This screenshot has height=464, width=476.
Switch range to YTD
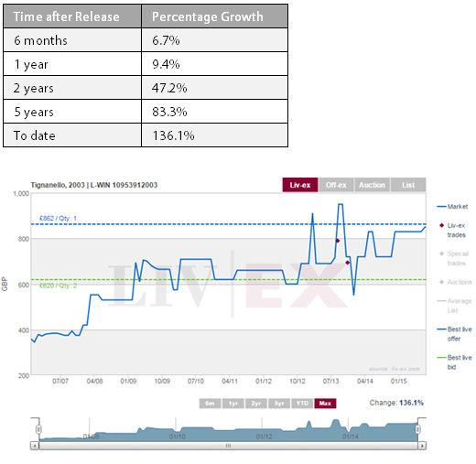tap(302, 404)
